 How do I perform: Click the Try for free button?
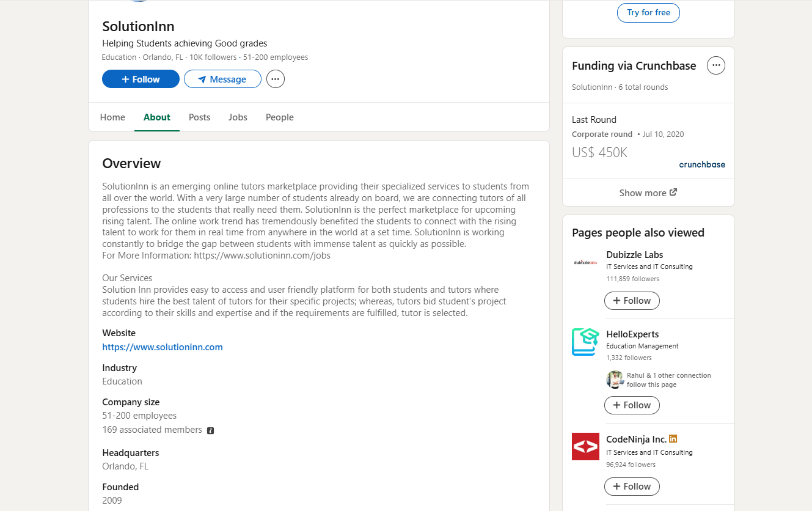tap(648, 13)
